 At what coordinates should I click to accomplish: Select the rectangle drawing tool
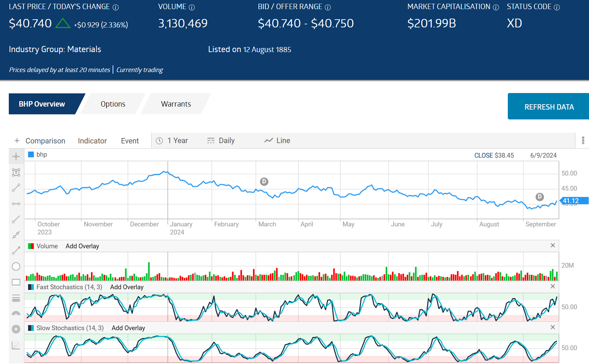(16, 282)
